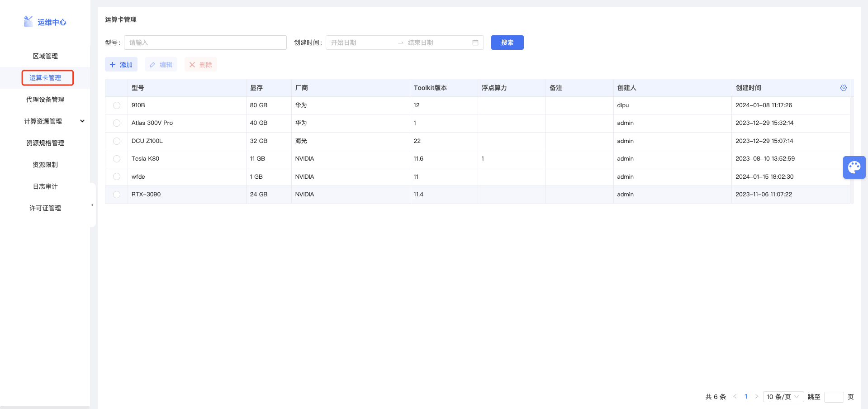Viewport: 868px width, 409px height.
Task: Expand the 计算资源管理 submenu chevron
Action: point(82,121)
